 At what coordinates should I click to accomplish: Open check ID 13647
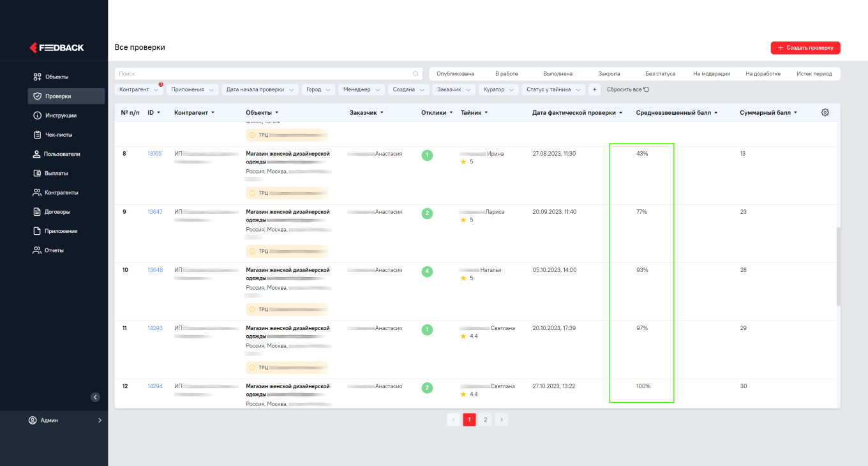[x=154, y=212]
